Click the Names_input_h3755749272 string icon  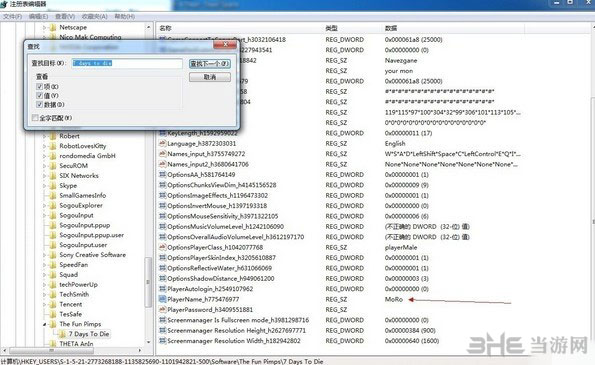coord(162,154)
